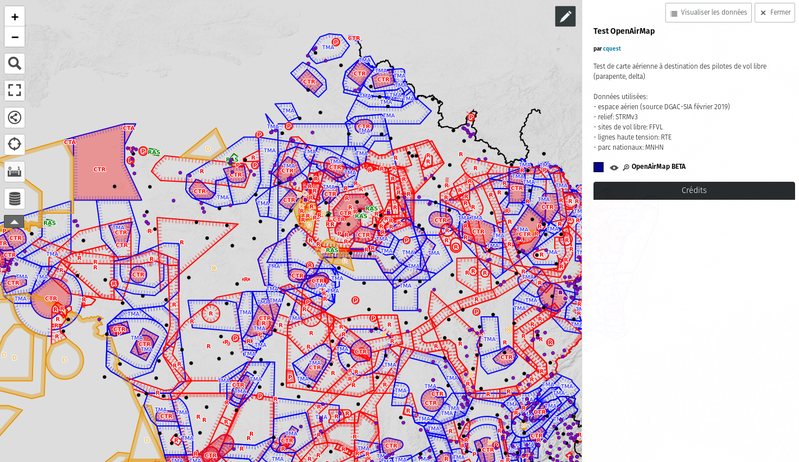The width and height of the screenshot is (799, 462).
Task: Toggle OpenAirMap BETA layer visibility eye
Action: [614, 167]
